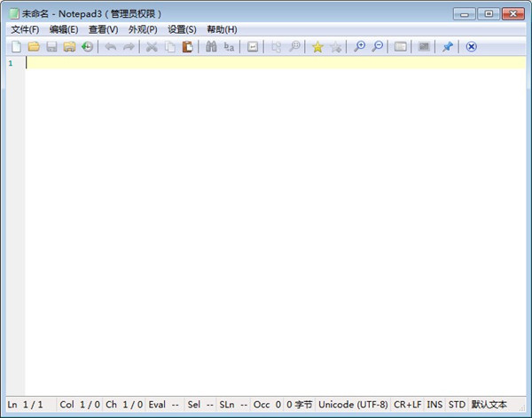This screenshot has width=532, height=418.
Task: Click the Ln 1 / 1 status field
Action: click(x=31, y=405)
